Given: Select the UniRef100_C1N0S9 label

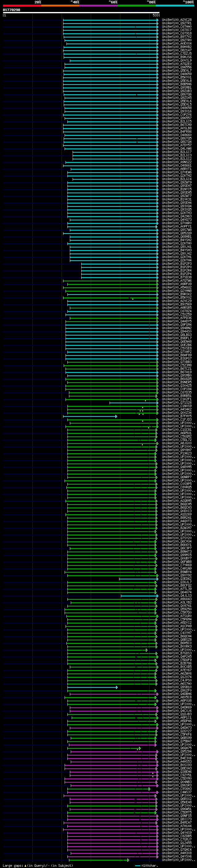Looking at the screenshot, I should (177, 406).
